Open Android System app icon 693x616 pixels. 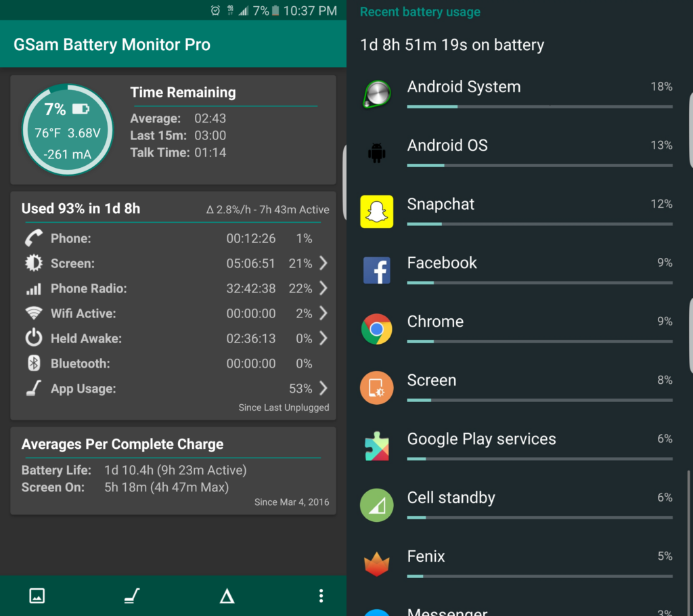tap(377, 94)
